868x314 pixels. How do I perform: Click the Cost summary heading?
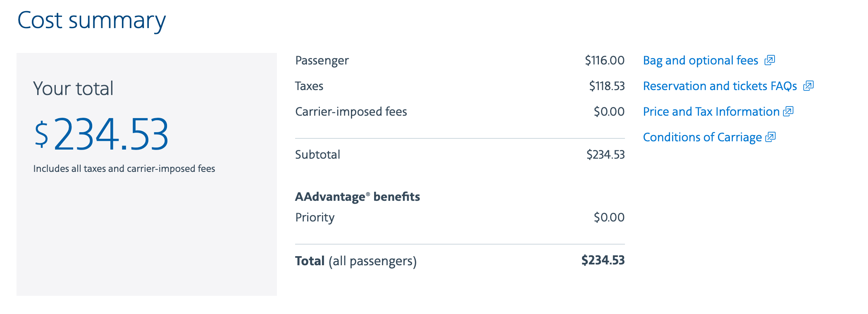point(91,20)
